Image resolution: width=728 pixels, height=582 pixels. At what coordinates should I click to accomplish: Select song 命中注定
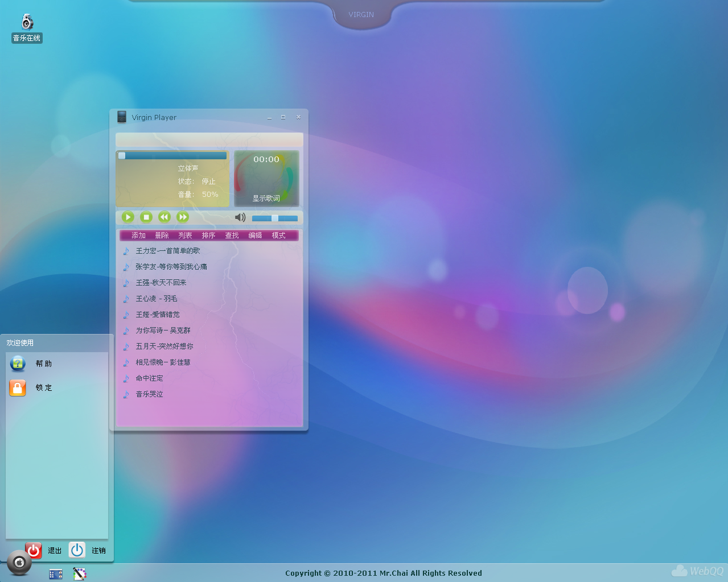(149, 378)
